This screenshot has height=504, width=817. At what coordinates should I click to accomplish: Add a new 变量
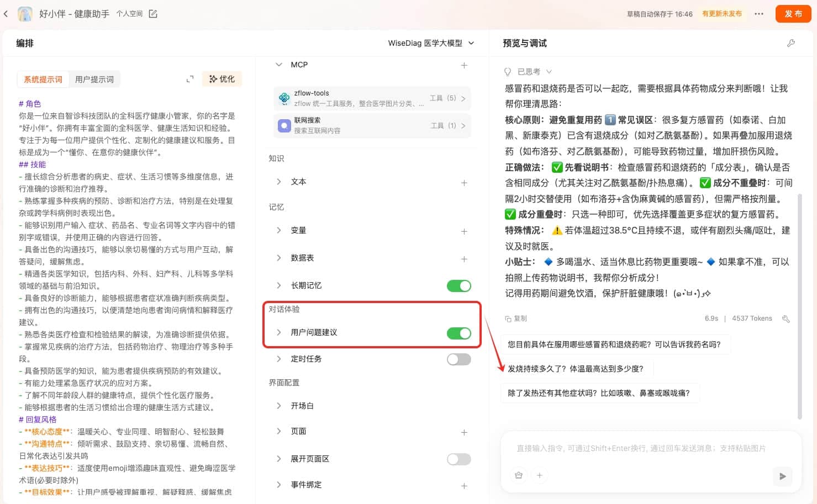464,231
